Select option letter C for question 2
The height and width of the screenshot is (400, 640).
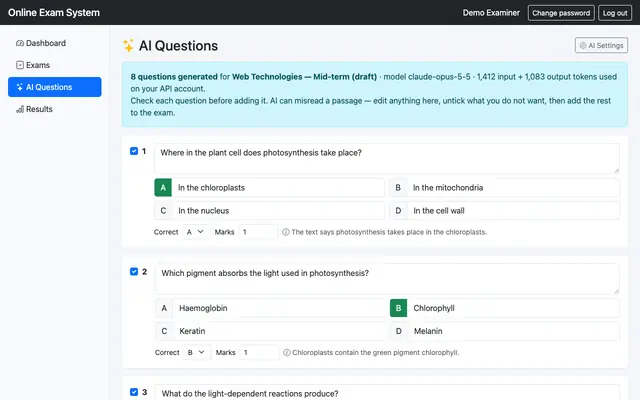tap(164, 331)
